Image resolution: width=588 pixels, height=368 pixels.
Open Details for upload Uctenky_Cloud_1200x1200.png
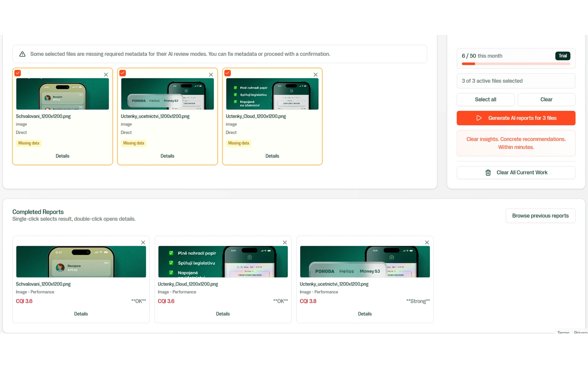pyautogui.click(x=272, y=156)
